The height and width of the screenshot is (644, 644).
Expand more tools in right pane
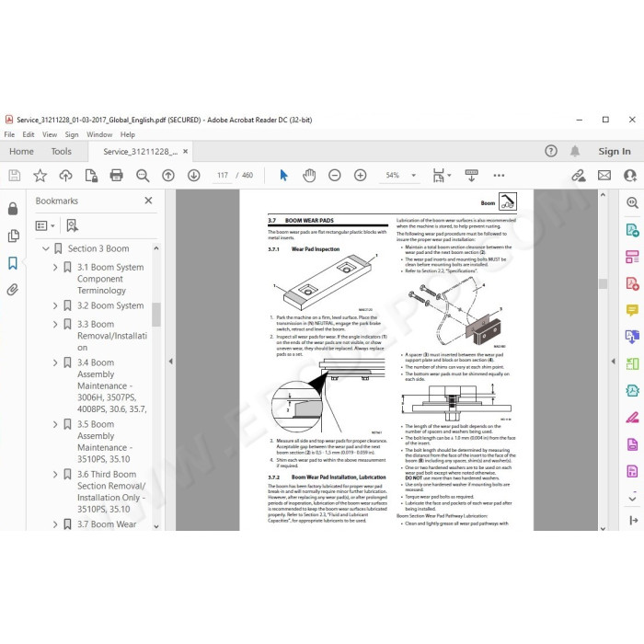pyautogui.click(x=633, y=499)
